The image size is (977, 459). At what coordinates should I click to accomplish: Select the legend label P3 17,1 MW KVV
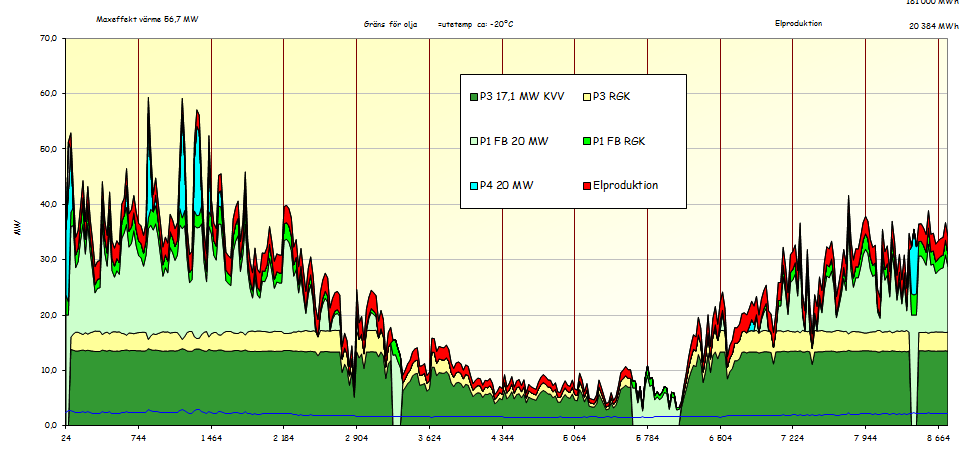click(522, 97)
